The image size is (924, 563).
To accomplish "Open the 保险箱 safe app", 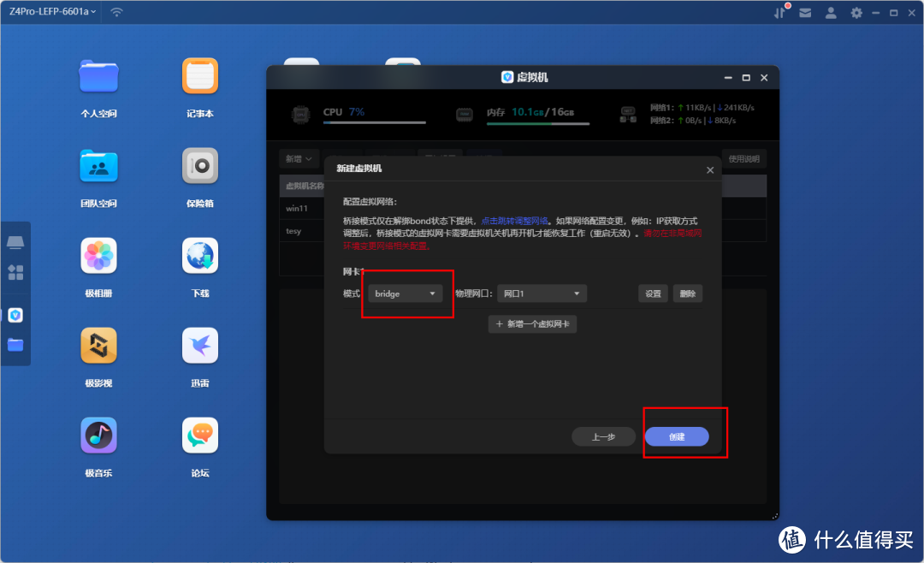I will point(199,166).
